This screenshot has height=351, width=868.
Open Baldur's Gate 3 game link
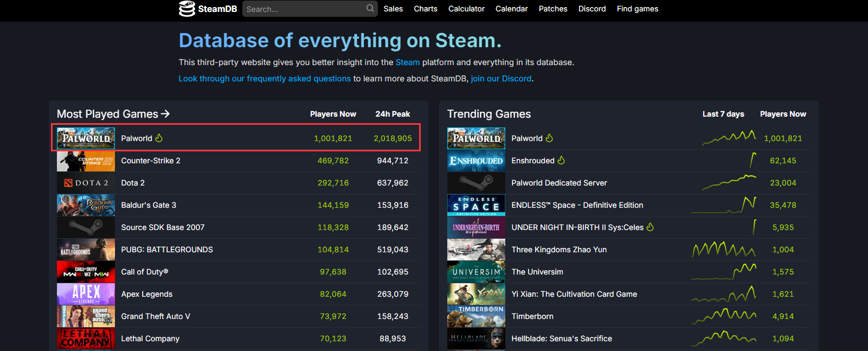click(x=149, y=205)
